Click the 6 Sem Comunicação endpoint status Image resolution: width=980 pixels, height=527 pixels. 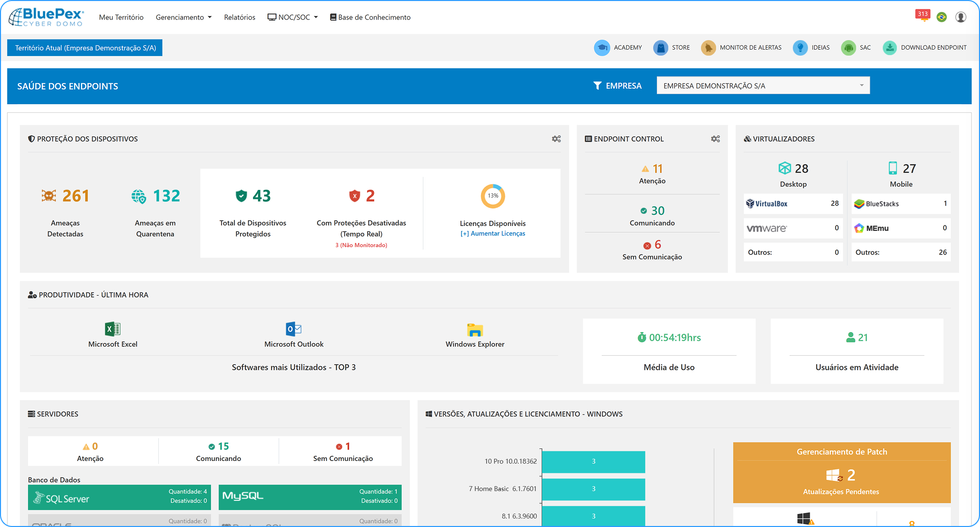coord(652,249)
